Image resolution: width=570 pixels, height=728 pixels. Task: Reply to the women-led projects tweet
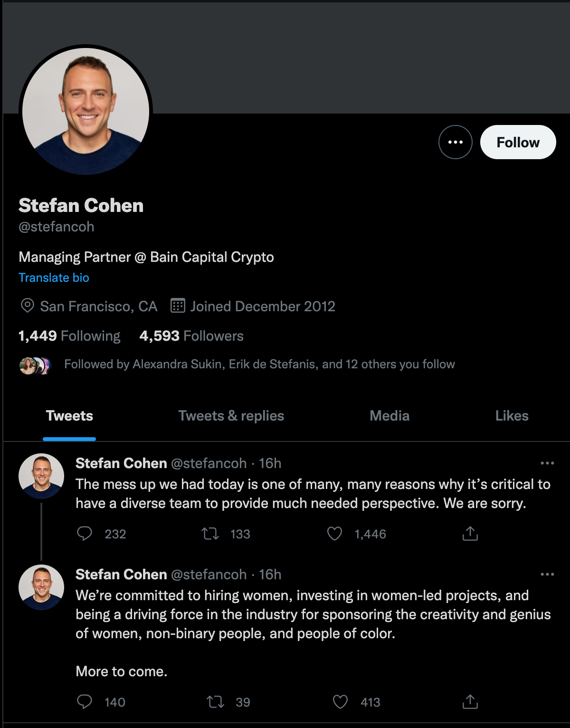85,702
